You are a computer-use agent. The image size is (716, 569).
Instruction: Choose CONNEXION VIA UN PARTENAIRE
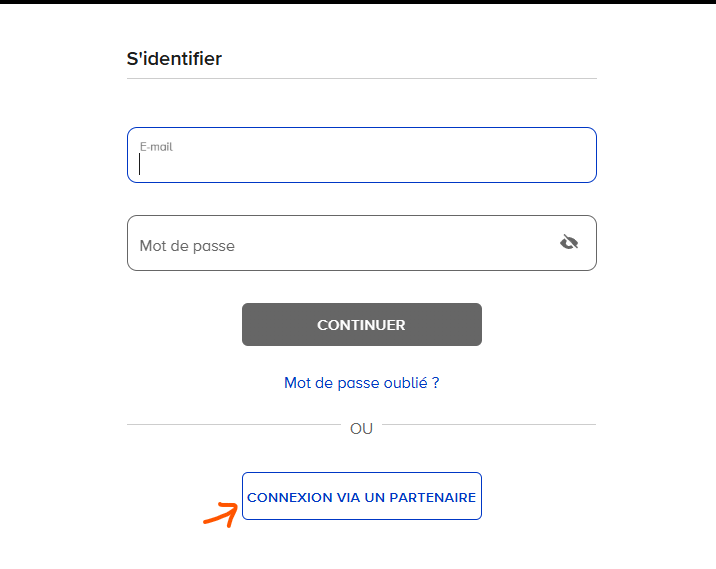(x=361, y=497)
